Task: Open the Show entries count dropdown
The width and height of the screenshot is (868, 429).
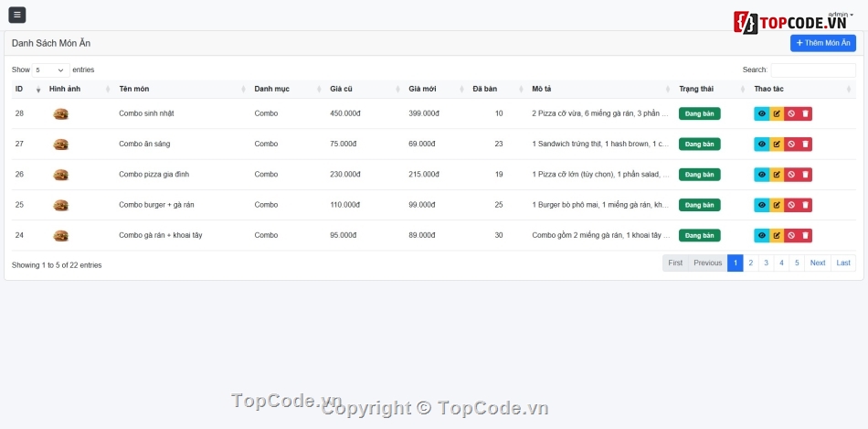Action: click(x=51, y=70)
